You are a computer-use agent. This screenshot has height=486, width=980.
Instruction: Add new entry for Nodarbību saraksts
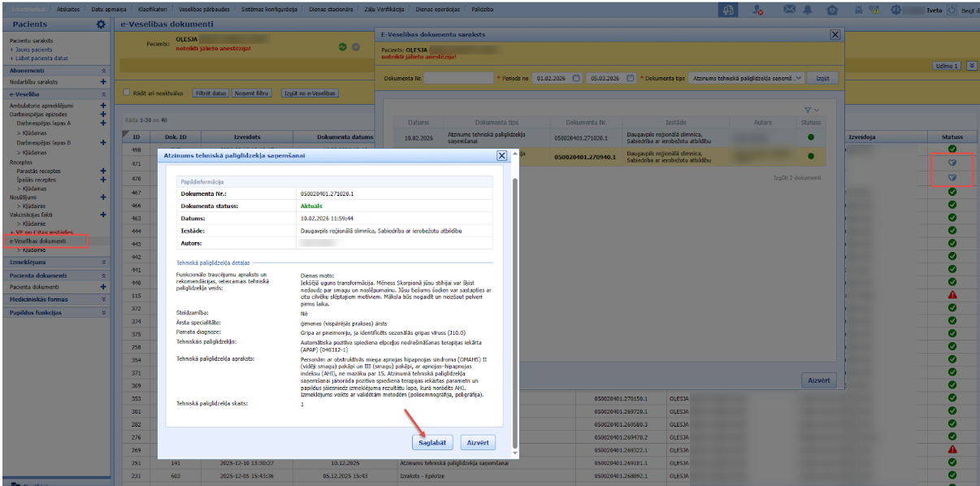(103, 82)
